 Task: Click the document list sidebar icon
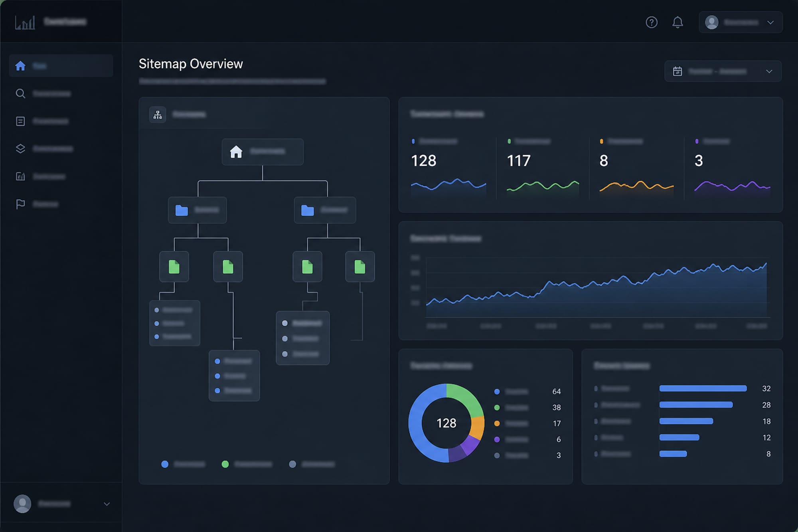pyautogui.click(x=20, y=121)
